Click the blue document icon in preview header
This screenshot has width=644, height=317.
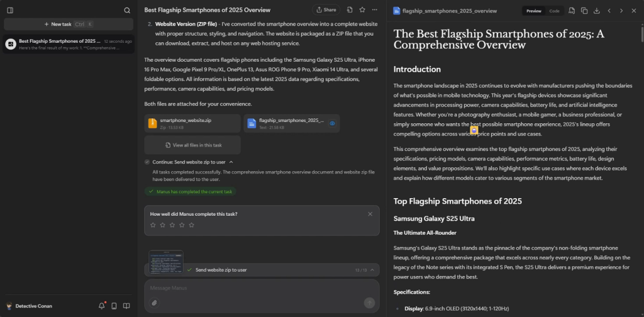396,11
